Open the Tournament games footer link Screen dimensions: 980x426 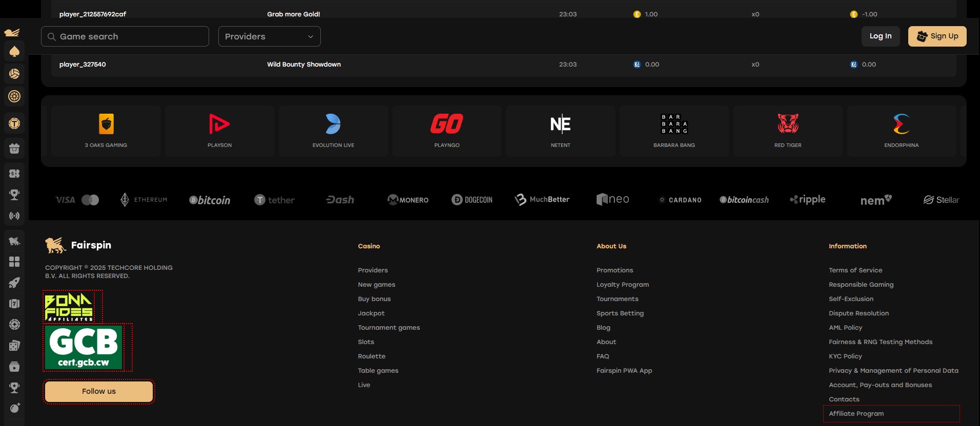click(x=389, y=328)
